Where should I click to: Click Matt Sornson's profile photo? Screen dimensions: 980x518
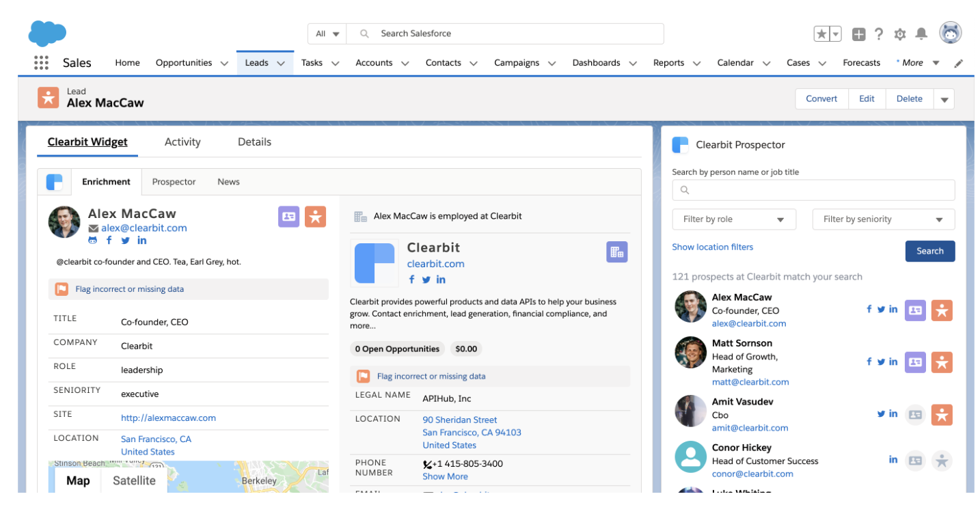point(690,353)
